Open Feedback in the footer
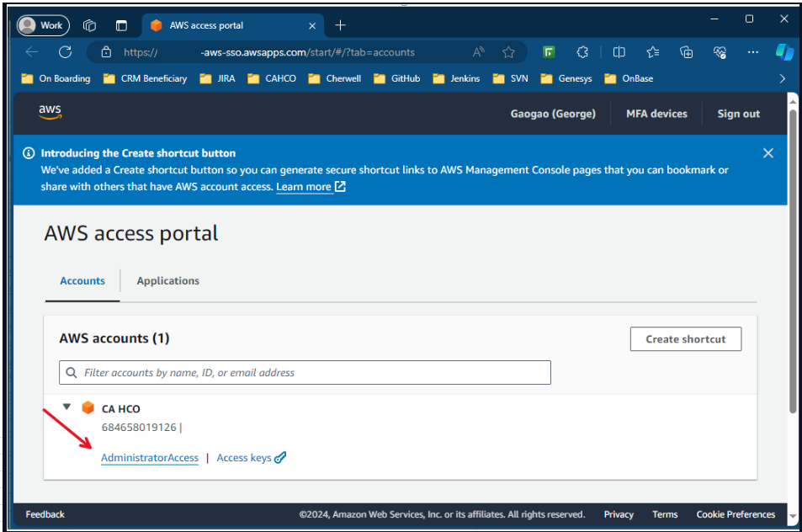Image resolution: width=802 pixels, height=532 pixels. [x=45, y=514]
